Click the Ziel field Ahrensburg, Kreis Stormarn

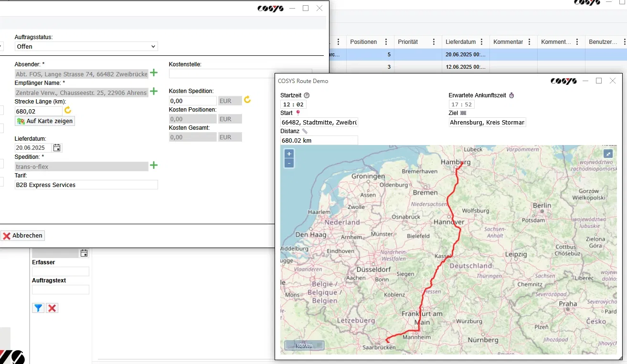pos(487,123)
